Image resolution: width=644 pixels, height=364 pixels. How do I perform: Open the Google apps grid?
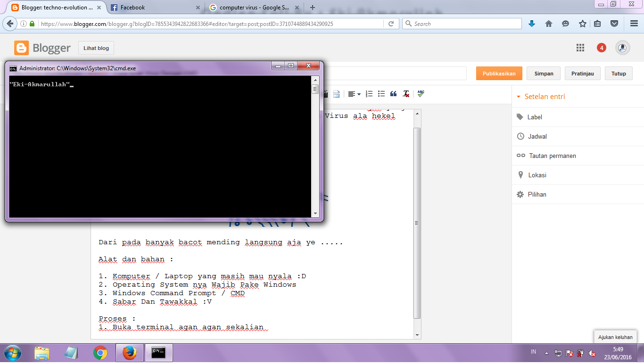coord(580,48)
